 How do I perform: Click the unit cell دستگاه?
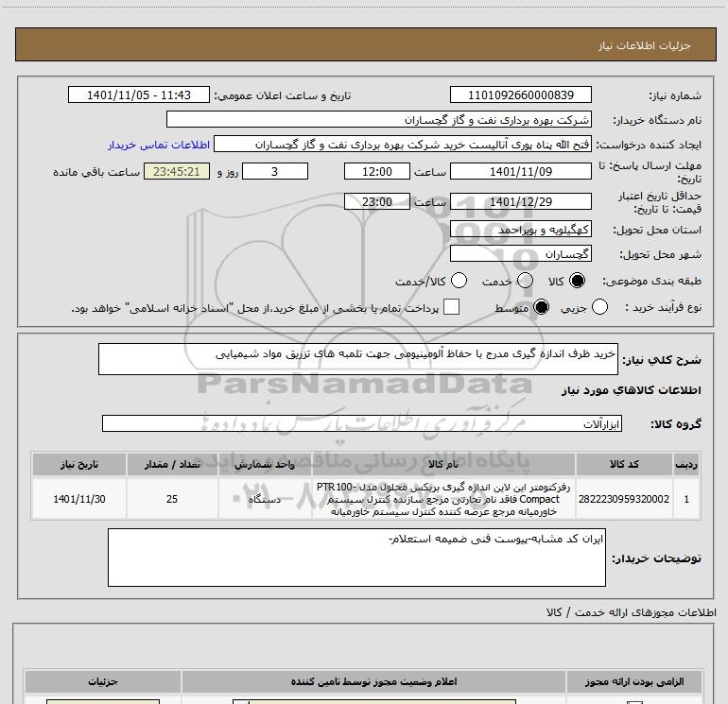(265, 499)
